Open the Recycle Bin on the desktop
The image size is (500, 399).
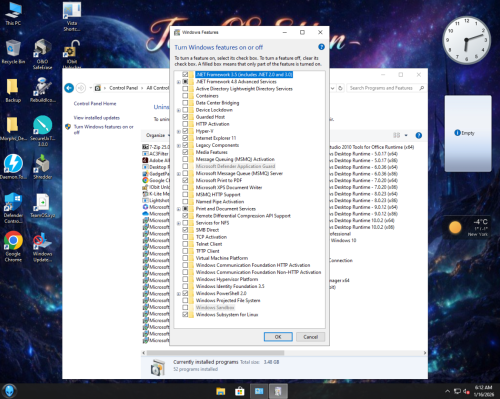tap(13, 52)
